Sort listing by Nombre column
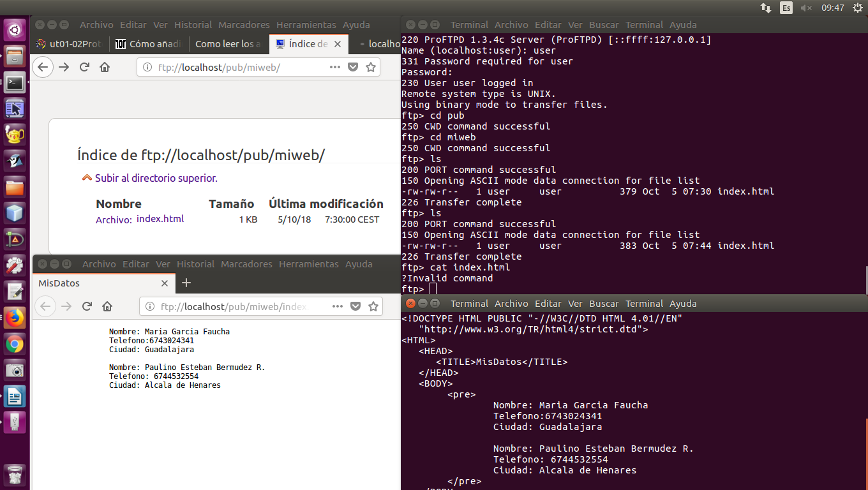The image size is (868, 490). (119, 204)
